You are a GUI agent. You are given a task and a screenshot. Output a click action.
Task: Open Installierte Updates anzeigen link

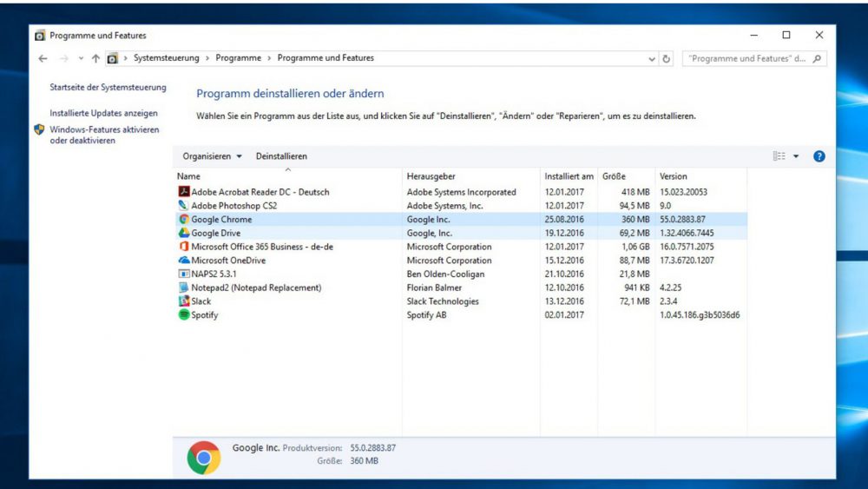click(x=103, y=113)
